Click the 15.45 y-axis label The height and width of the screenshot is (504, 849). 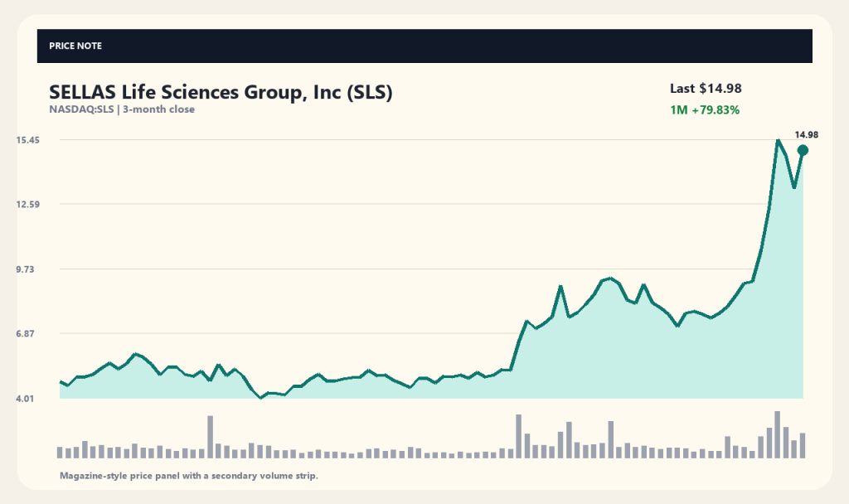pyautogui.click(x=27, y=140)
